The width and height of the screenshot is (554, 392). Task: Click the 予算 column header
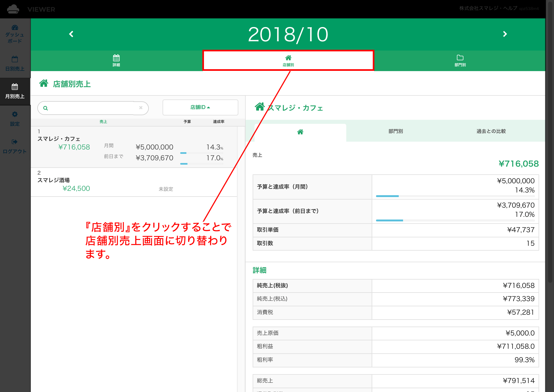(187, 122)
